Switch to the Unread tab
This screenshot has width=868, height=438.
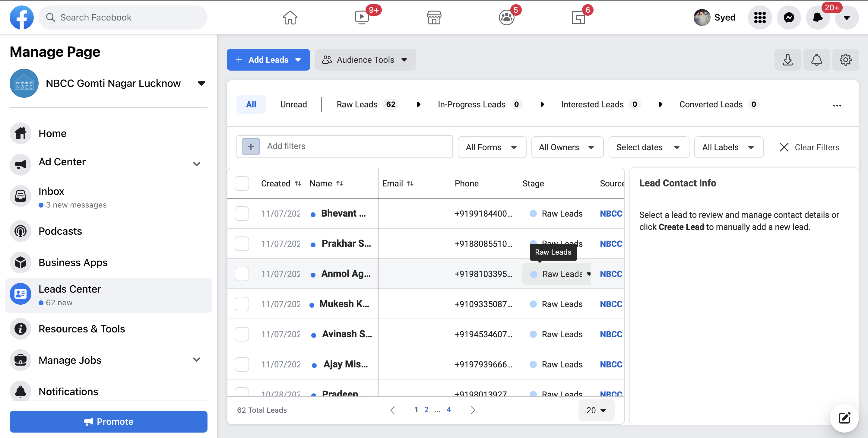click(x=293, y=104)
